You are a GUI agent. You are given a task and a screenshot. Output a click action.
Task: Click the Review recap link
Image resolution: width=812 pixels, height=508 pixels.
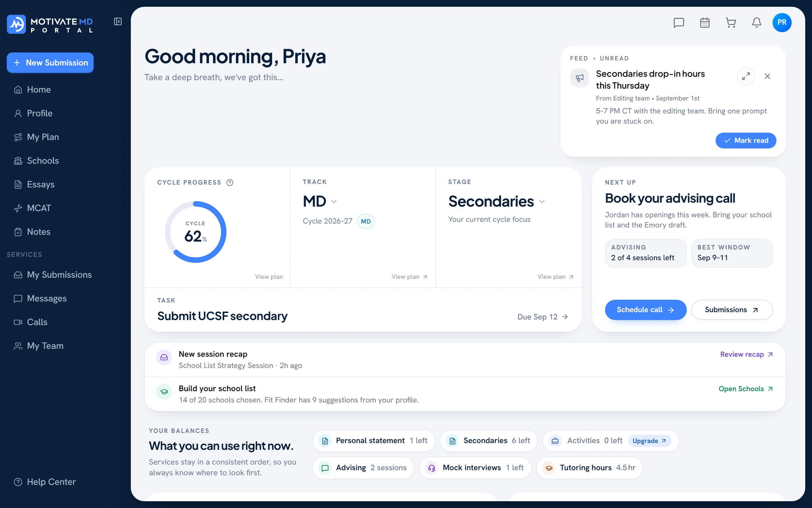click(x=746, y=354)
